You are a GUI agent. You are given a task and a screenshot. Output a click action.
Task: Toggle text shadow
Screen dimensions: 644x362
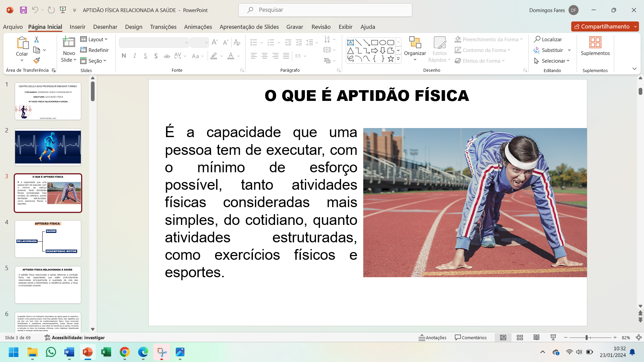(x=156, y=56)
